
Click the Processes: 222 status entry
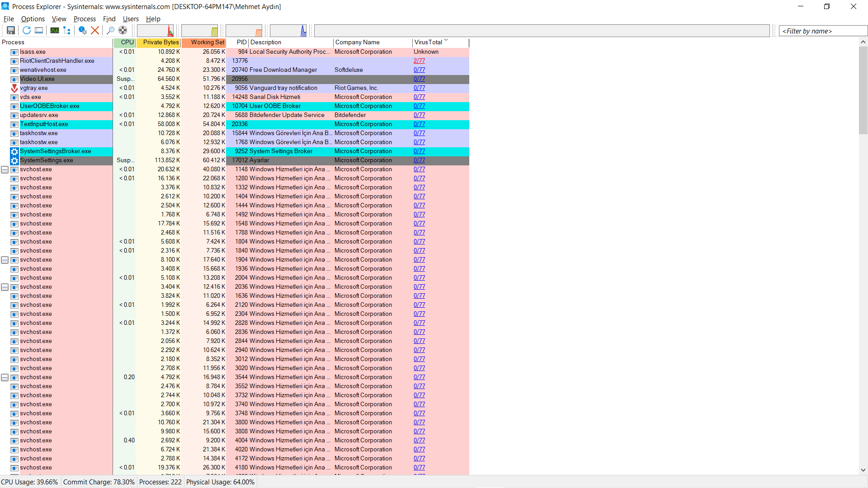160,482
